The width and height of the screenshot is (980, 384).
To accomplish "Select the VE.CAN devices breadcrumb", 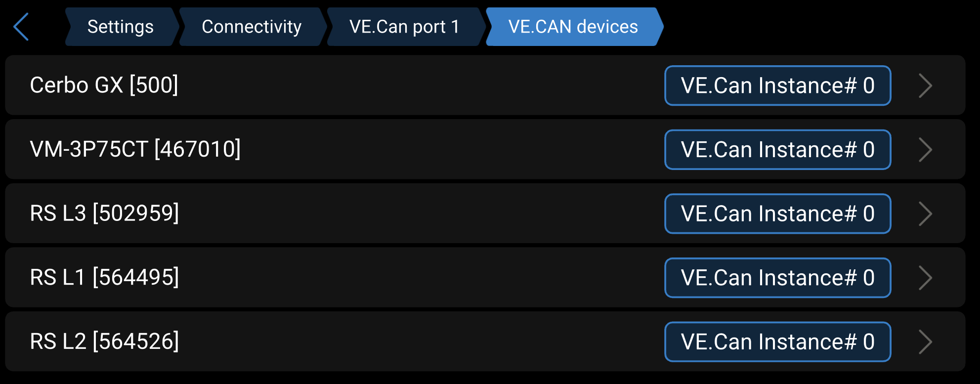I will tap(573, 27).
